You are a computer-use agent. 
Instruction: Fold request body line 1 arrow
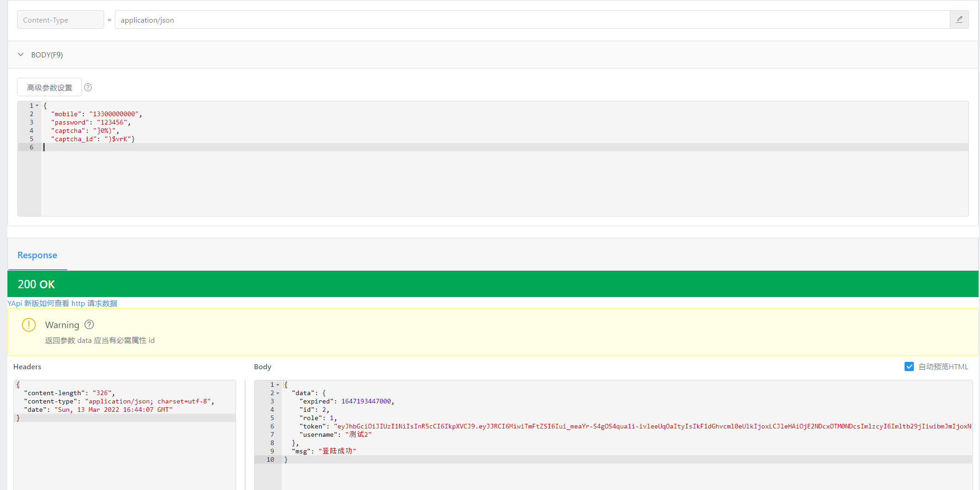(x=37, y=105)
